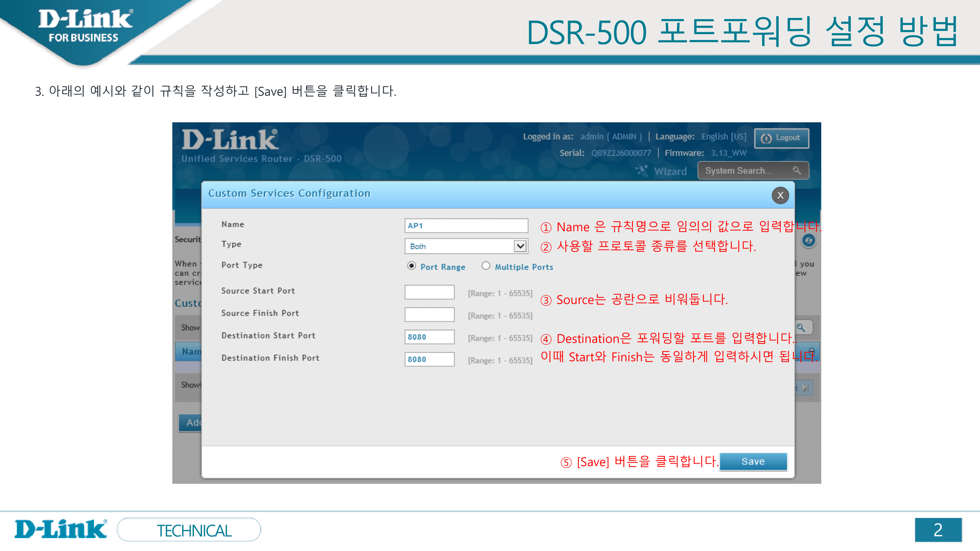Screen dimensions: 980x551
Task: Click the serial number QB9Z2J6000077
Action: (x=621, y=153)
